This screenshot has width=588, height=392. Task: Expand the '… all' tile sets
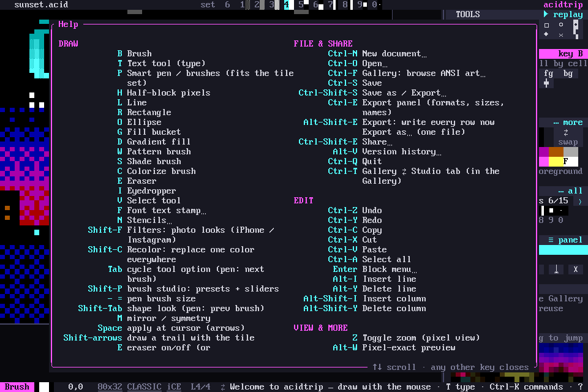point(570,191)
